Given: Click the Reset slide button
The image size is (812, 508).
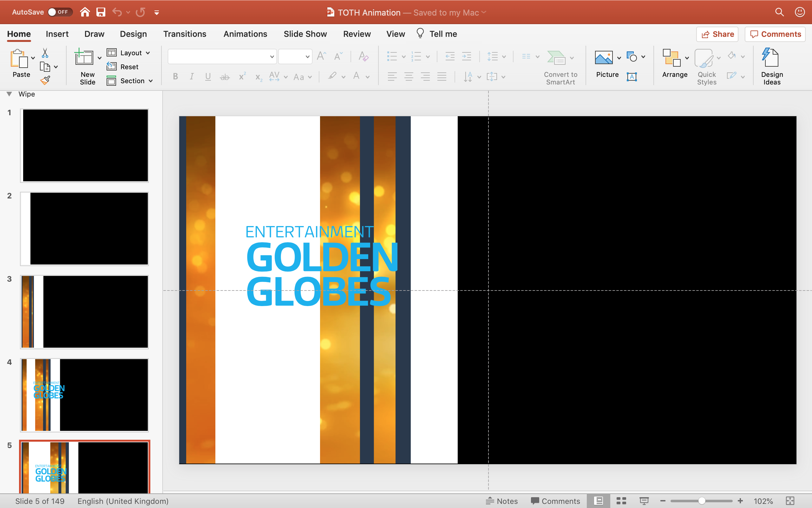Looking at the screenshot, I should (122, 67).
